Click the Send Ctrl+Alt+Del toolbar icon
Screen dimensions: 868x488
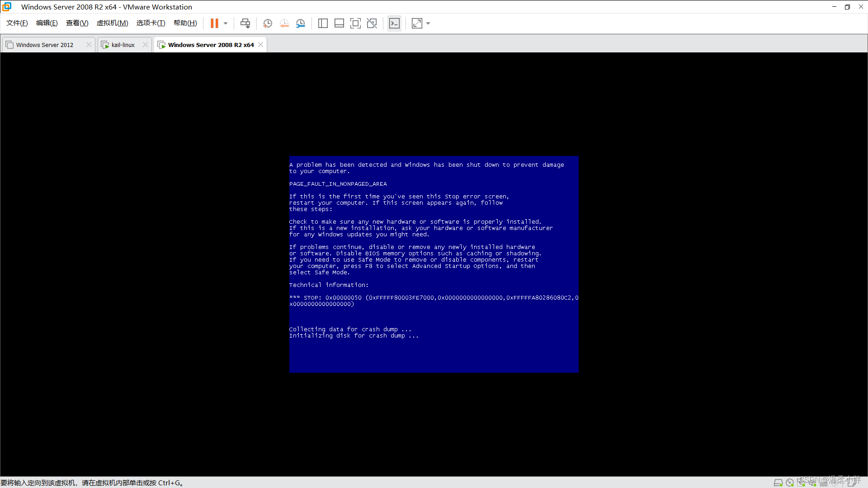pyautogui.click(x=245, y=23)
